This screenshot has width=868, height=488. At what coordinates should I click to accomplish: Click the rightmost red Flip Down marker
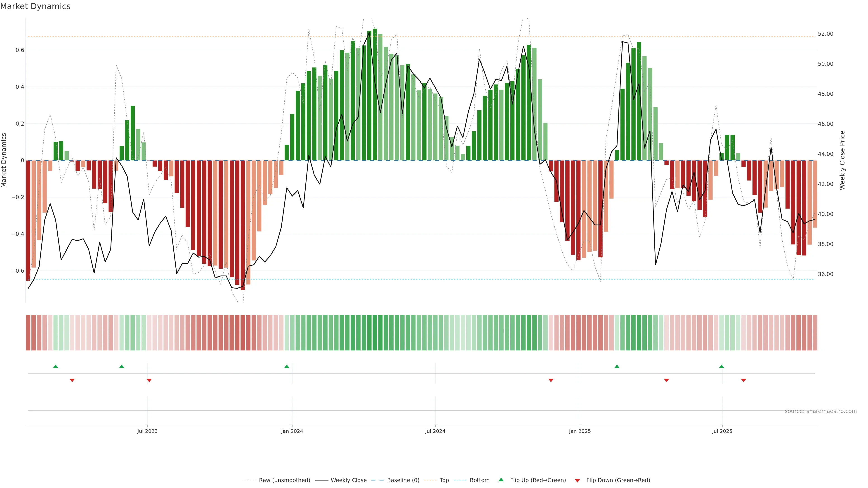[744, 380]
